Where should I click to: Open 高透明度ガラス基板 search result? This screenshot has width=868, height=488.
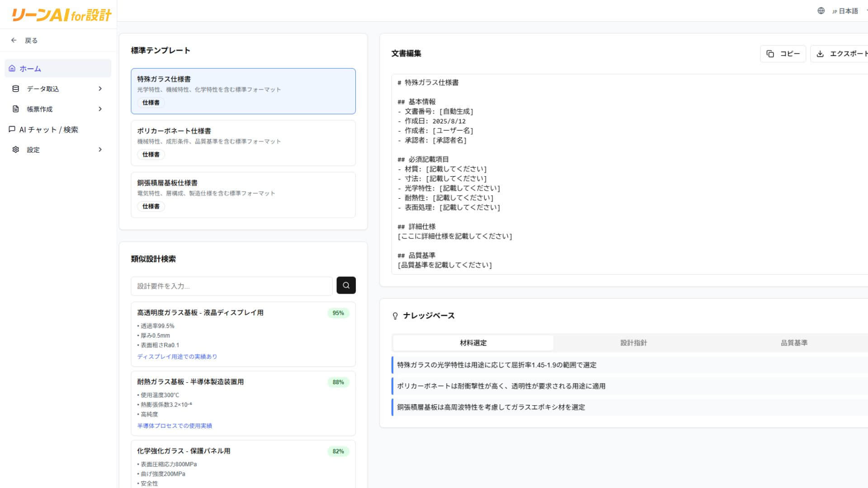tap(243, 334)
